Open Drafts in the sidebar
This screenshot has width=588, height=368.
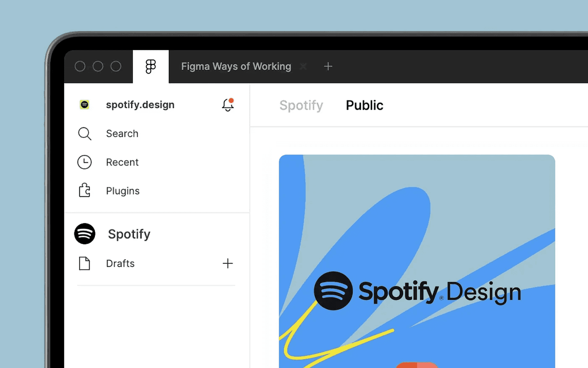click(x=120, y=263)
